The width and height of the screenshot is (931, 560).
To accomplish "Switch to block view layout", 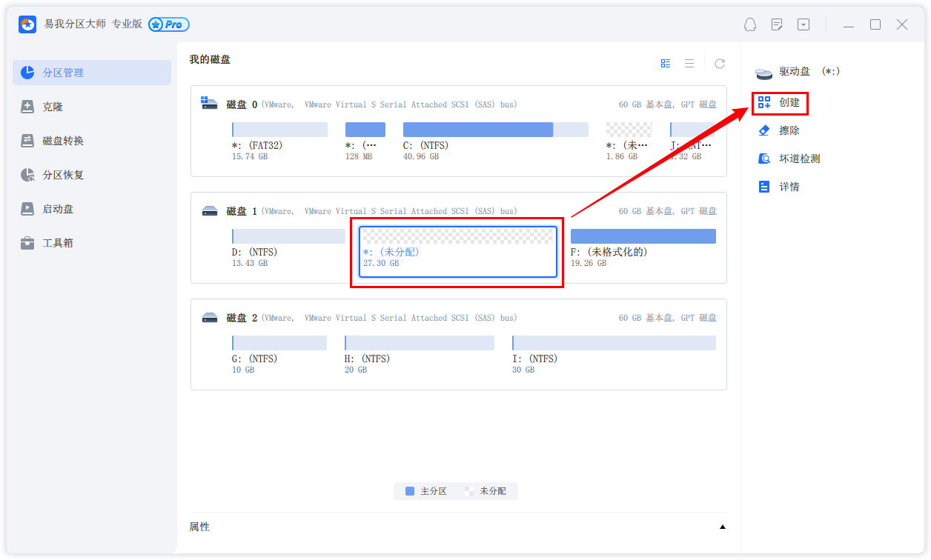I will pyautogui.click(x=665, y=63).
